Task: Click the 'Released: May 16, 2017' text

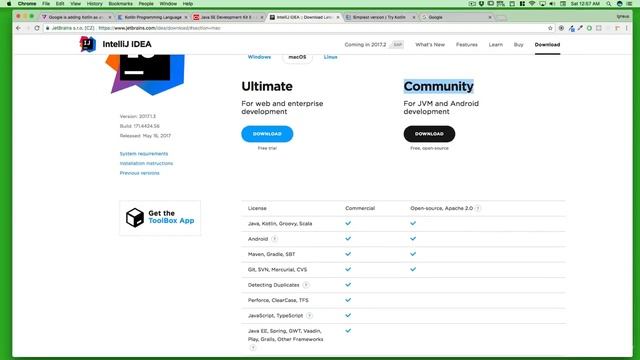Action: tap(145, 136)
